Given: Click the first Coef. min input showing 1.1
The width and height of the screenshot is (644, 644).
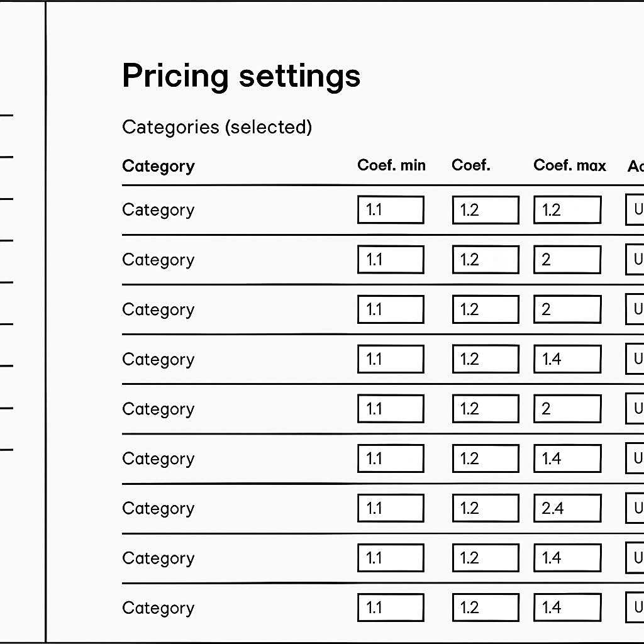Looking at the screenshot, I should (391, 209).
